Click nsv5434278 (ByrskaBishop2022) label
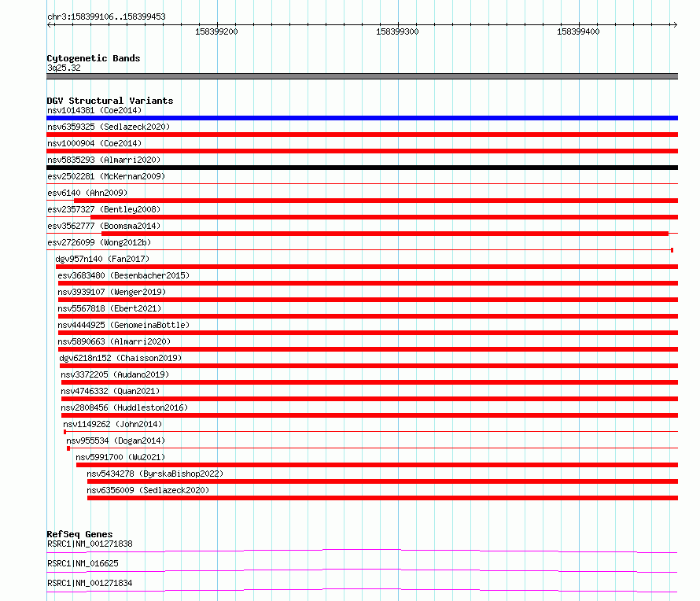 pos(155,474)
